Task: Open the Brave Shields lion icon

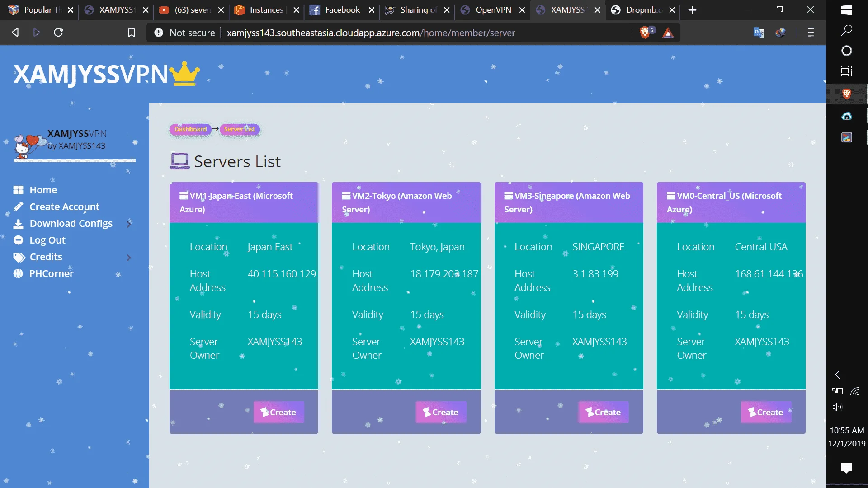Action: click(645, 33)
